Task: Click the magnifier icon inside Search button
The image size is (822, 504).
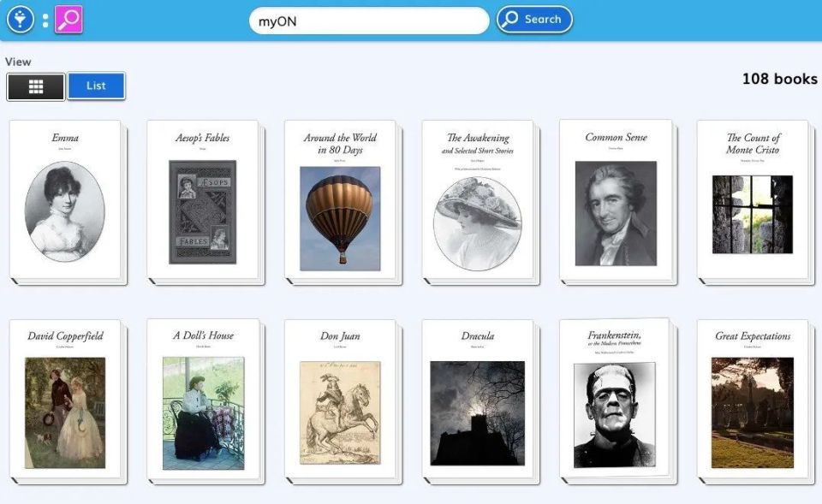Action: point(509,20)
